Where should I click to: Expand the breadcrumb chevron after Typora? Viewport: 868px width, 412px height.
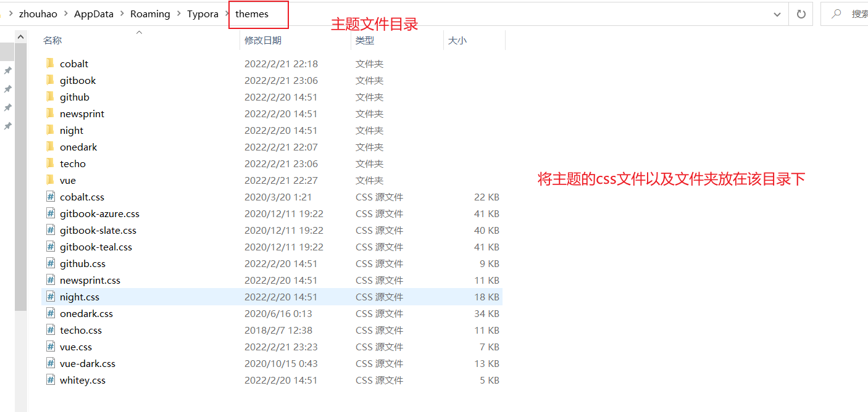227,13
